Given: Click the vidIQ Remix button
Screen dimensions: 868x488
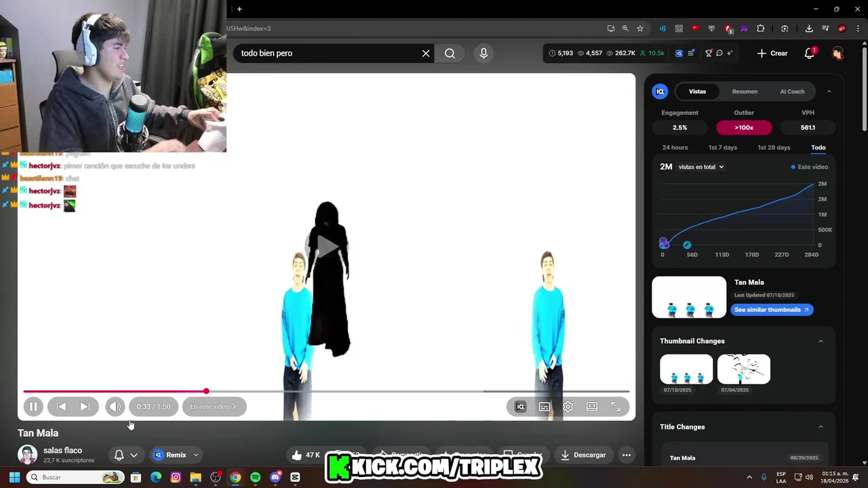Looking at the screenshot, I should (170, 455).
